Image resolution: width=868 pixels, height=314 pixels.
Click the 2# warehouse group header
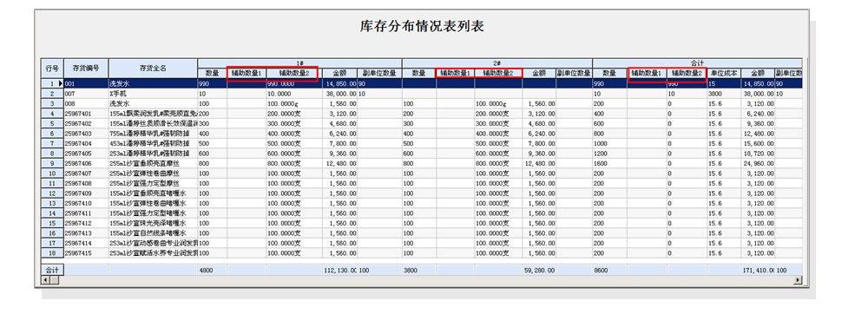tap(497, 63)
